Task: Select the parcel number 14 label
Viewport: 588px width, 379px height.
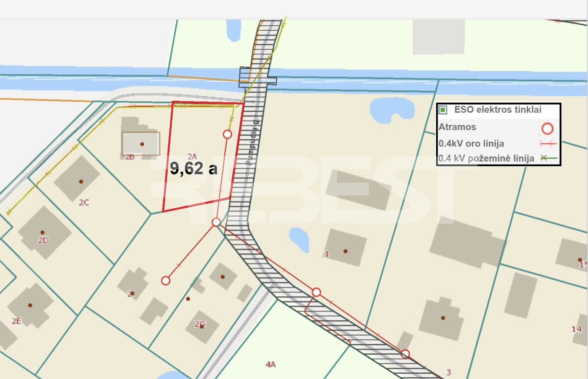Action: tap(576, 329)
